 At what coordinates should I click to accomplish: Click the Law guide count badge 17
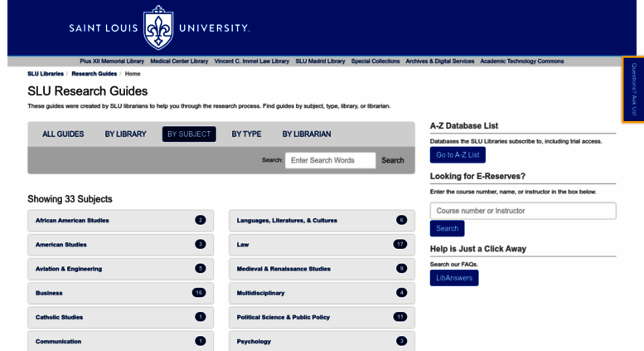click(399, 244)
